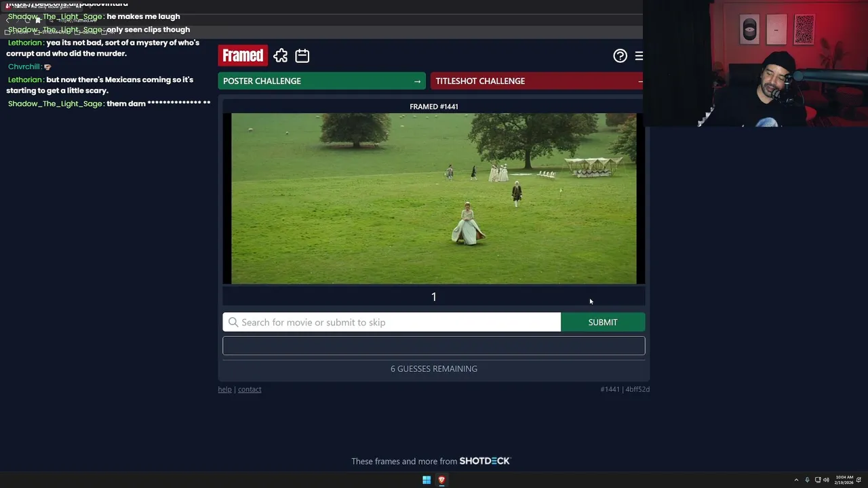This screenshot has height=488, width=868.
Task: Click the '#1441 | 4bff52d' version text
Action: [x=625, y=389]
